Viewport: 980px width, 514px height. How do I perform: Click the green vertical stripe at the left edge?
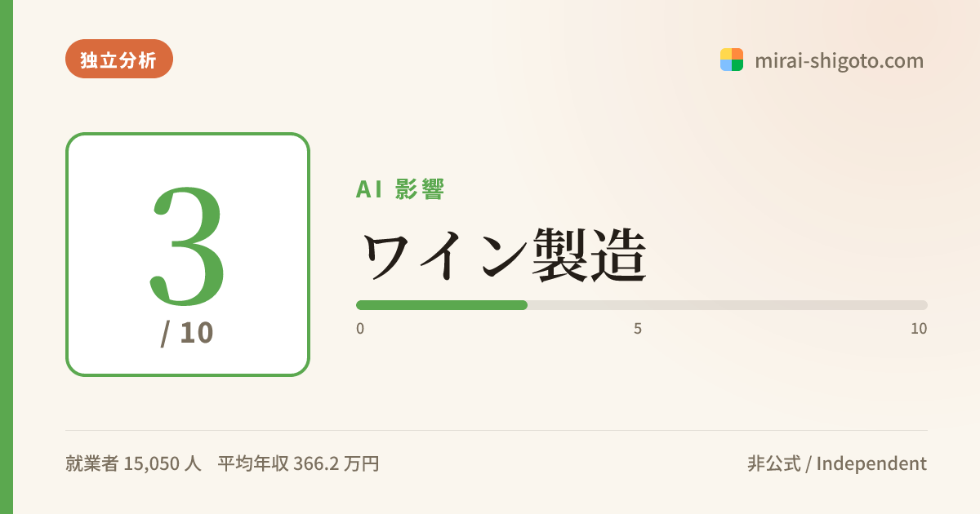pyautogui.click(x=7, y=257)
